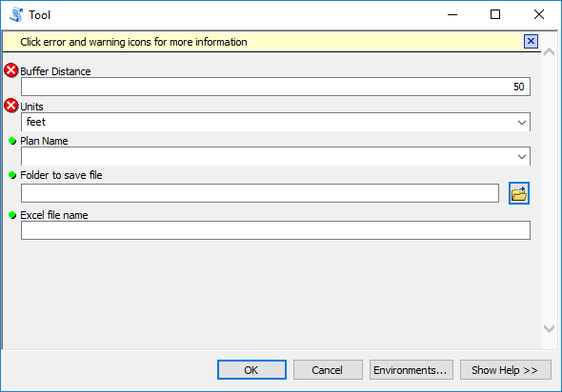
Task: Click the scroll down arrow
Action: point(549,328)
